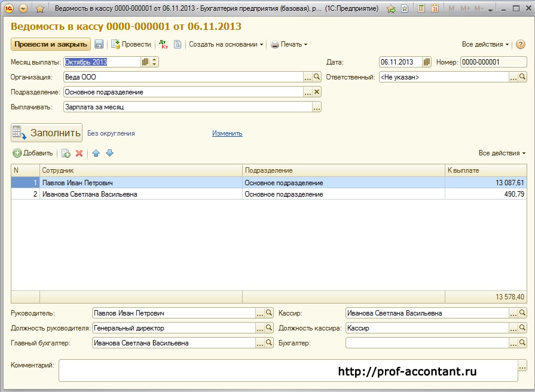This screenshot has width=535, height=392.
Task: Click the Комментарий text field
Action: [288, 370]
